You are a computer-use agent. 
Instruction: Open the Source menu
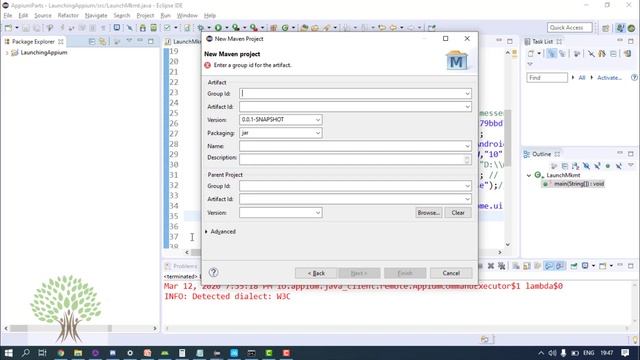(x=43, y=16)
